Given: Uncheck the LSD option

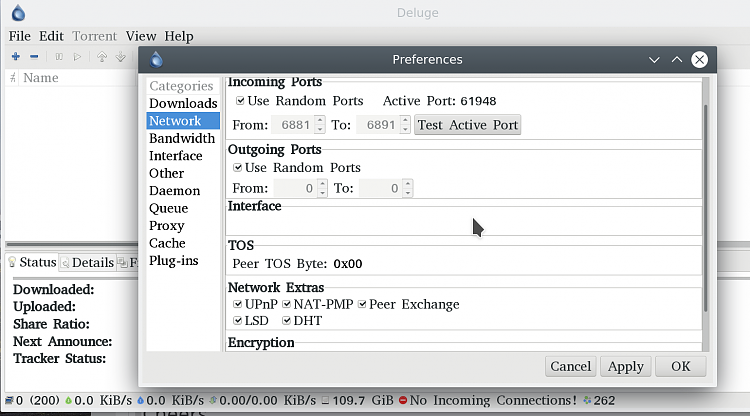Looking at the screenshot, I should point(238,320).
